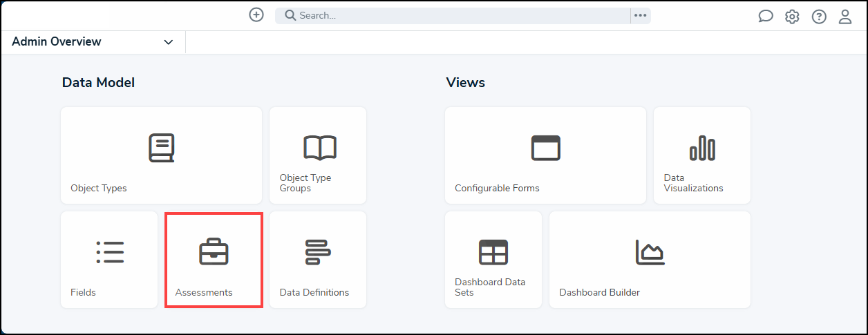The height and width of the screenshot is (335, 868).
Task: Open the Data Definitions tile
Action: (x=318, y=260)
